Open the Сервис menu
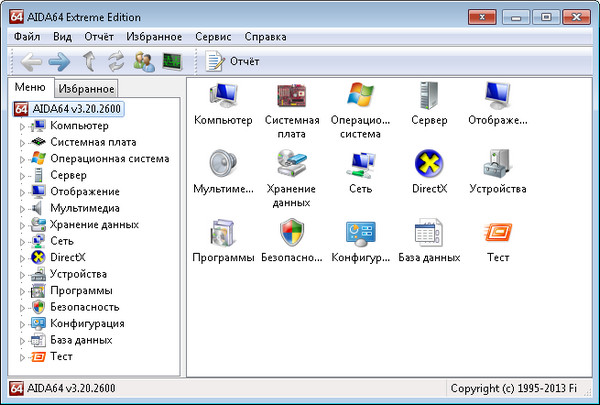Screen dimensions: 600x405 click(x=214, y=36)
